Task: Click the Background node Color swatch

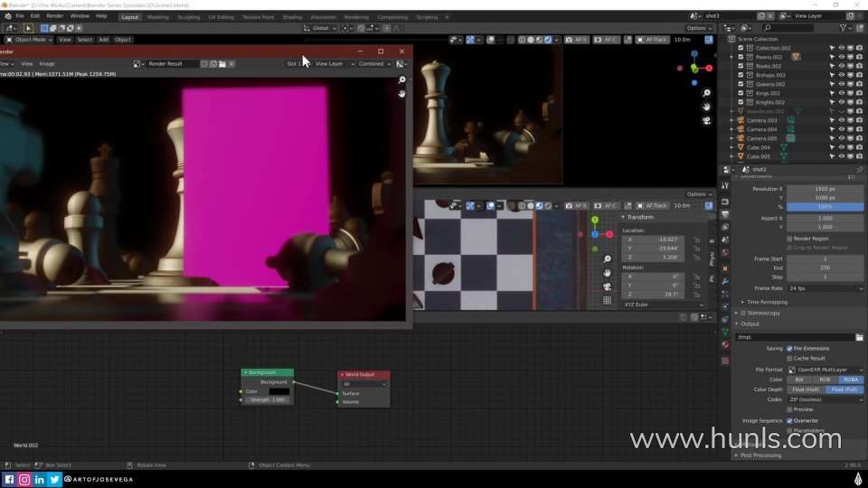Action: tap(278, 391)
